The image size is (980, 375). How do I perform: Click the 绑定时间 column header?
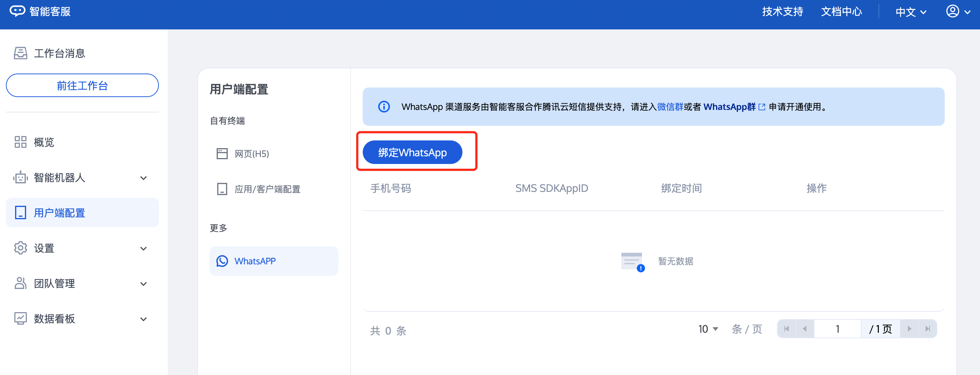point(681,188)
